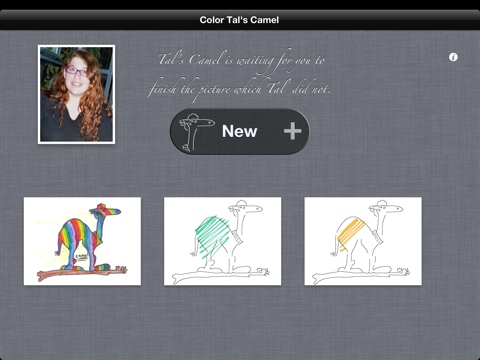Tap the girl's portrait photo
The height and width of the screenshot is (360, 480).
(x=76, y=94)
